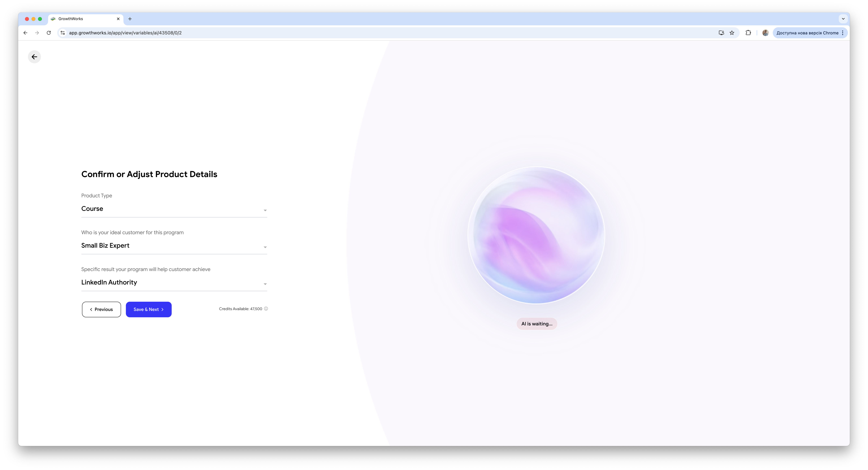Screen dimensions: 868x470
Task: Click the Confirm or Adjust Product Details heading
Action: (149, 174)
